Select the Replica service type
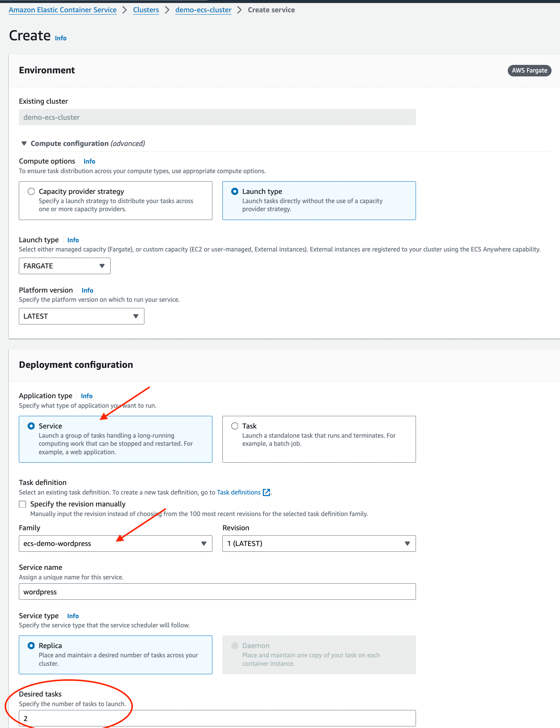 point(31,645)
